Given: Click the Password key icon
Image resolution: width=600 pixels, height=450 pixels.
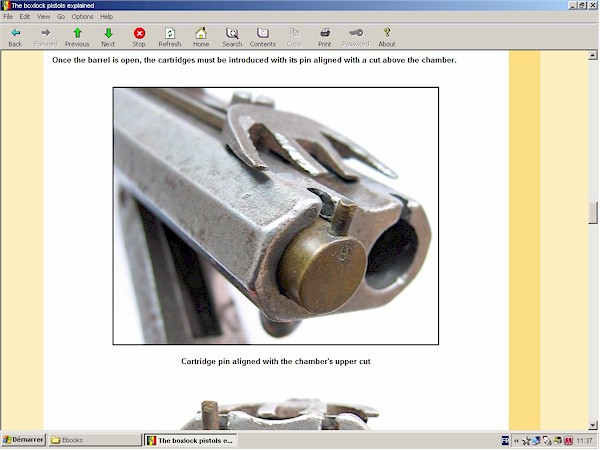Looking at the screenshot, I should pyautogui.click(x=356, y=33).
